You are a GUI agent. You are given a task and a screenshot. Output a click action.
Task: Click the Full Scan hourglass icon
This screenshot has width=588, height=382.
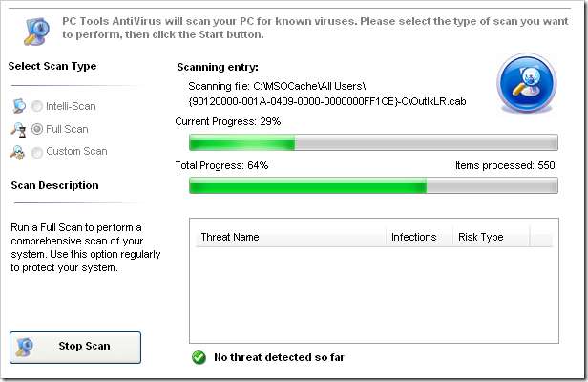click(19, 130)
